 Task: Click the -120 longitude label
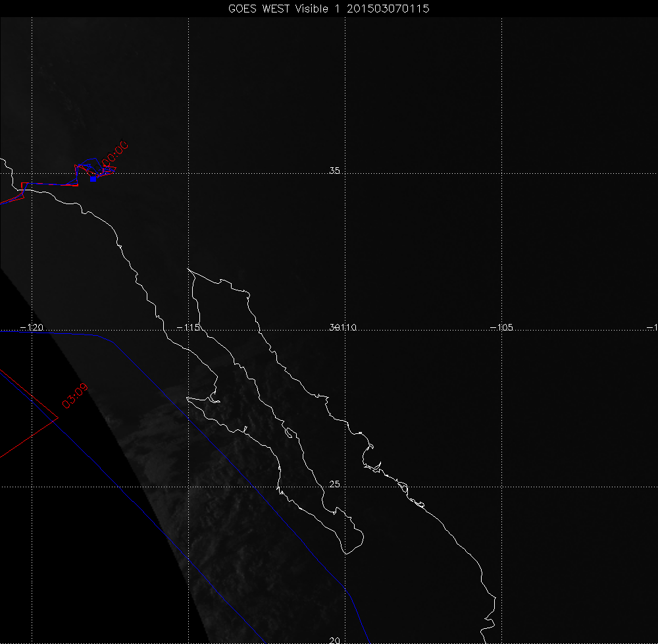[x=32, y=327]
